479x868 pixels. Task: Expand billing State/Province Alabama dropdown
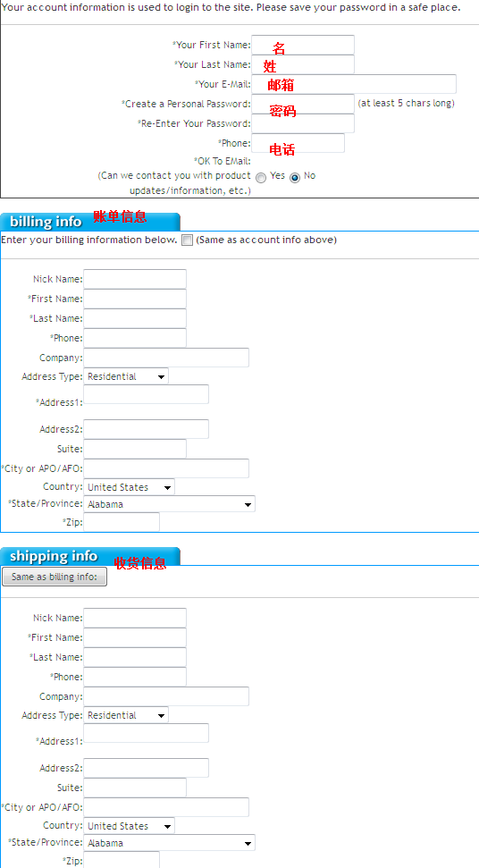169,504
